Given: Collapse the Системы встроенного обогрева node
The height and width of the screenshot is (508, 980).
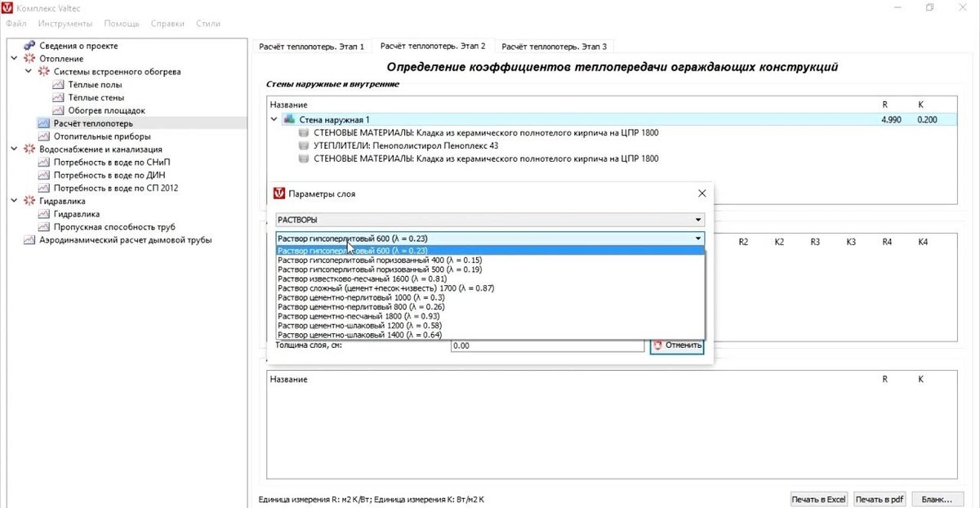Looking at the screenshot, I should tap(29, 72).
